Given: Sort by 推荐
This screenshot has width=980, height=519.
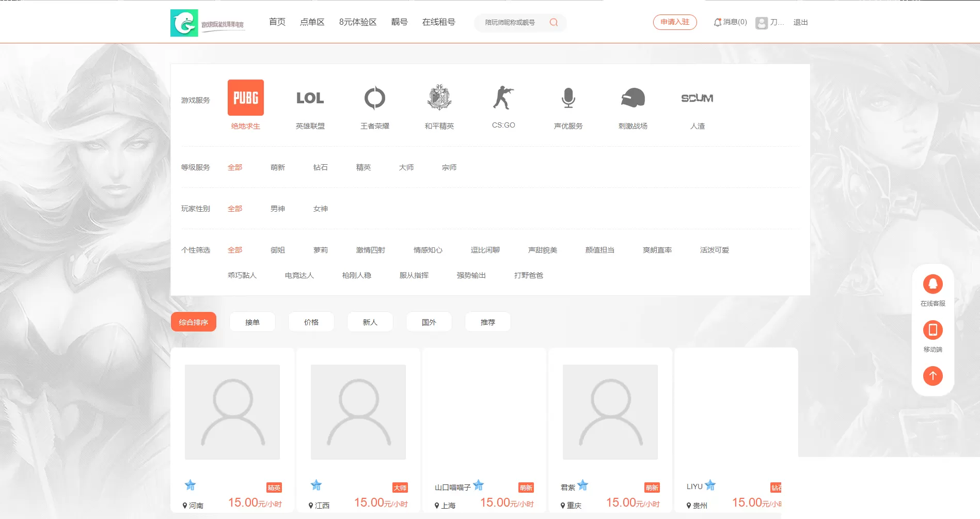Looking at the screenshot, I should tap(488, 322).
